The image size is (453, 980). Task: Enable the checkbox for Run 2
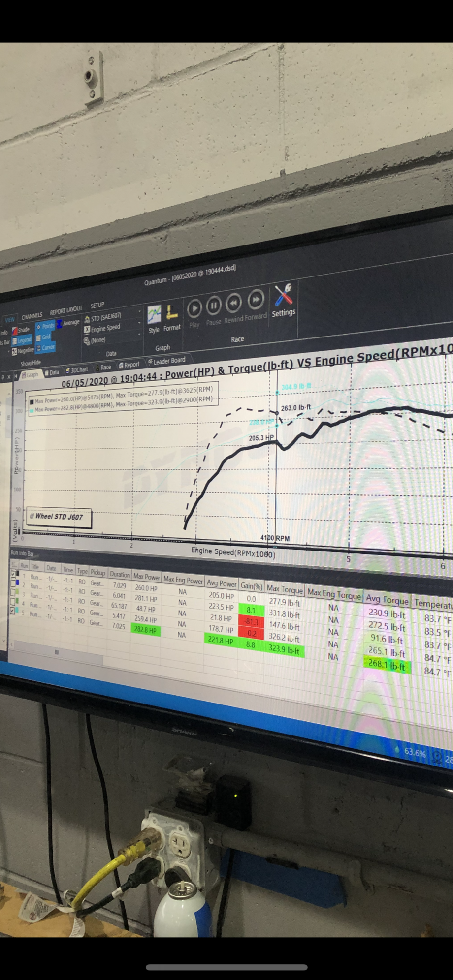(13, 583)
